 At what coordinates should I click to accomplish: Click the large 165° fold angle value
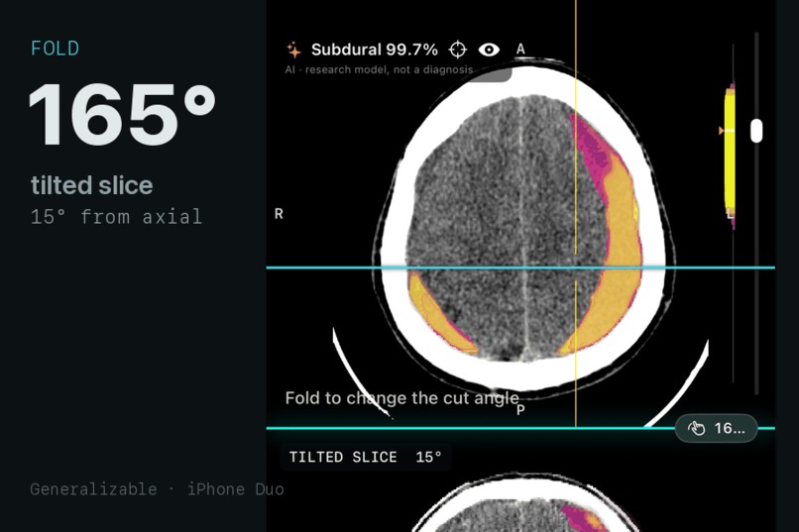tap(122, 115)
